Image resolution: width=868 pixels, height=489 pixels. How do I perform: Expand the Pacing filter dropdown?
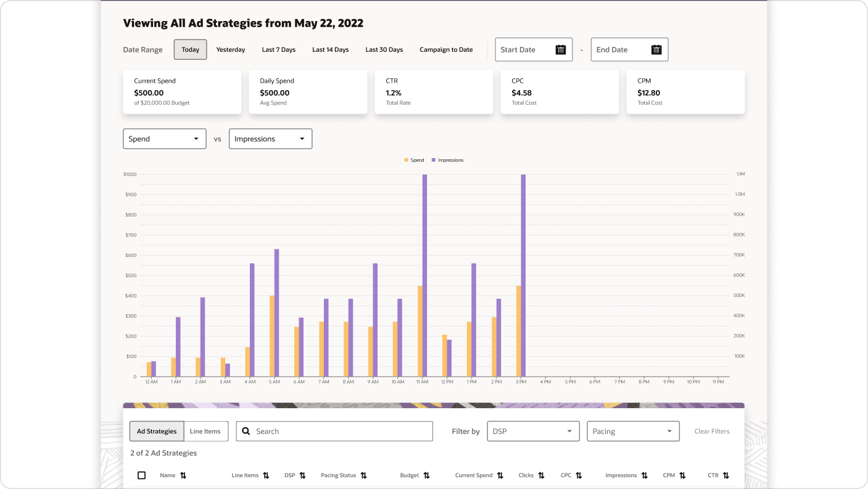tap(633, 431)
